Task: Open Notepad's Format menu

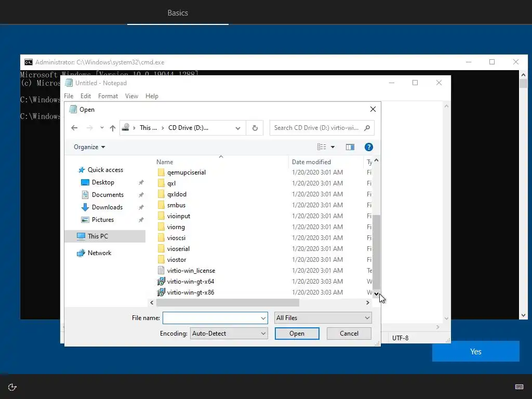Action: [x=108, y=96]
